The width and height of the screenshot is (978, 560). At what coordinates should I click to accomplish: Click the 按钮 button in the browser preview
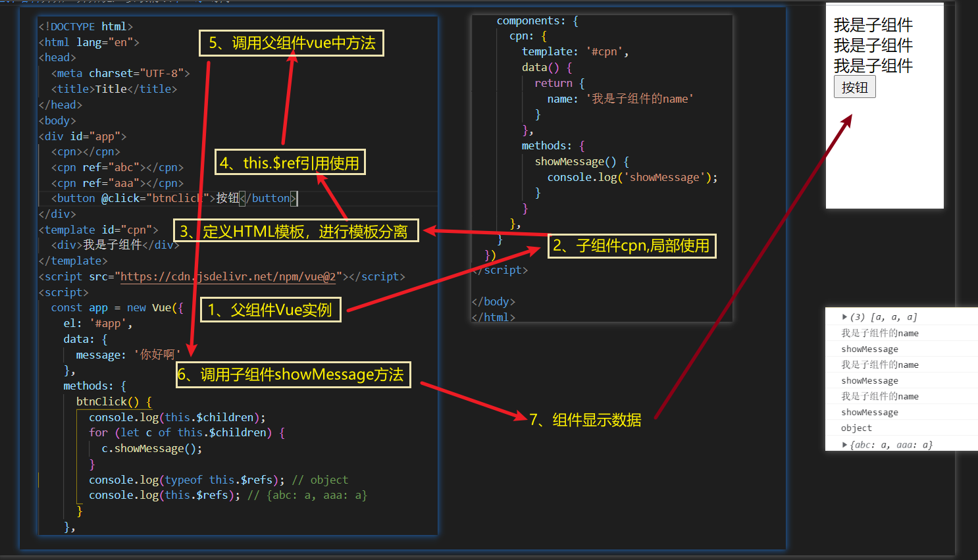[x=854, y=87]
